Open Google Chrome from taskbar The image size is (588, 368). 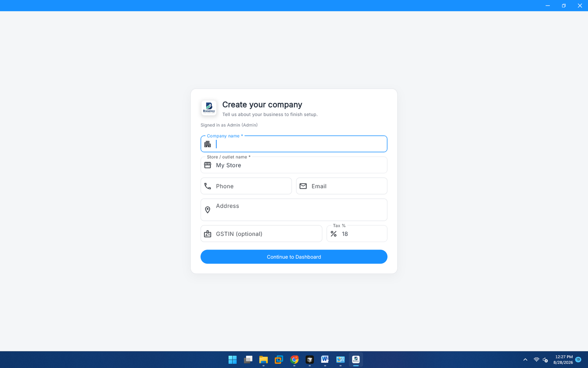coord(294,360)
